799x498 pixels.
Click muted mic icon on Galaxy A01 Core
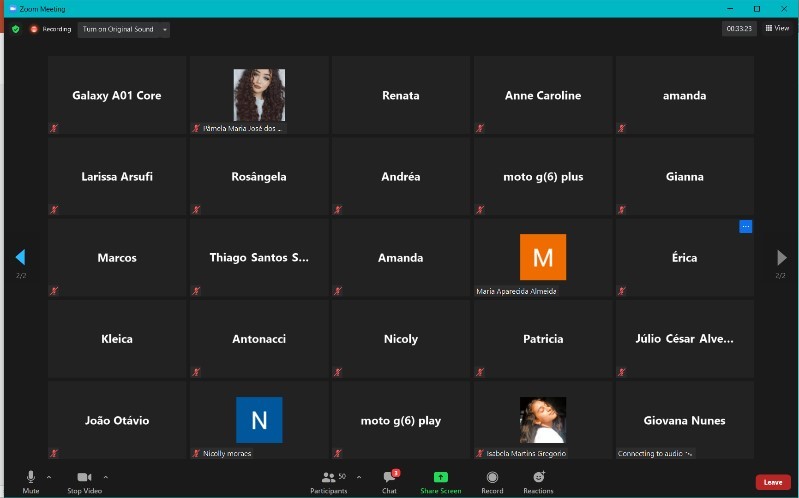click(x=54, y=128)
